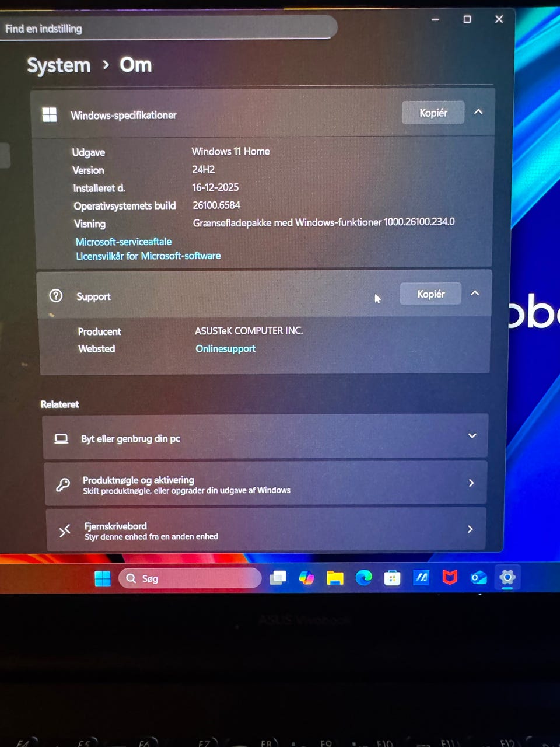Image resolution: width=560 pixels, height=747 pixels.
Task: Select the Windows 11 Home edition text
Action: [x=230, y=151]
